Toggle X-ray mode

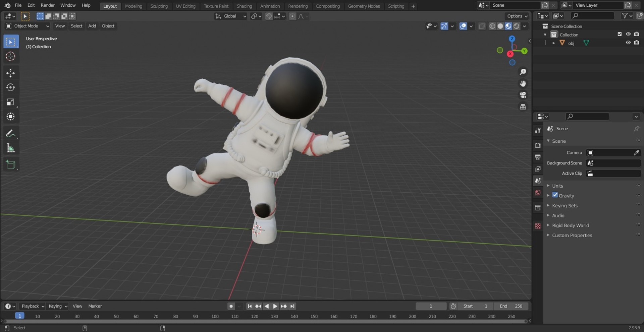[482, 26]
